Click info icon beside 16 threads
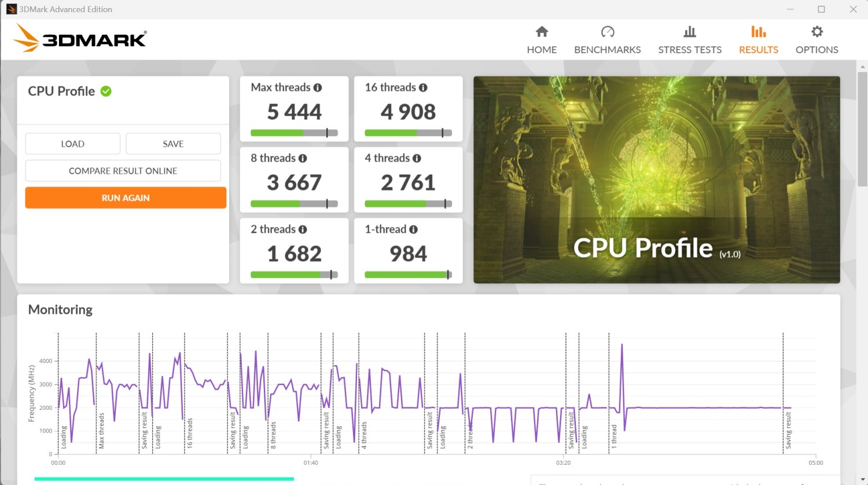This screenshot has height=485, width=868. tap(423, 87)
